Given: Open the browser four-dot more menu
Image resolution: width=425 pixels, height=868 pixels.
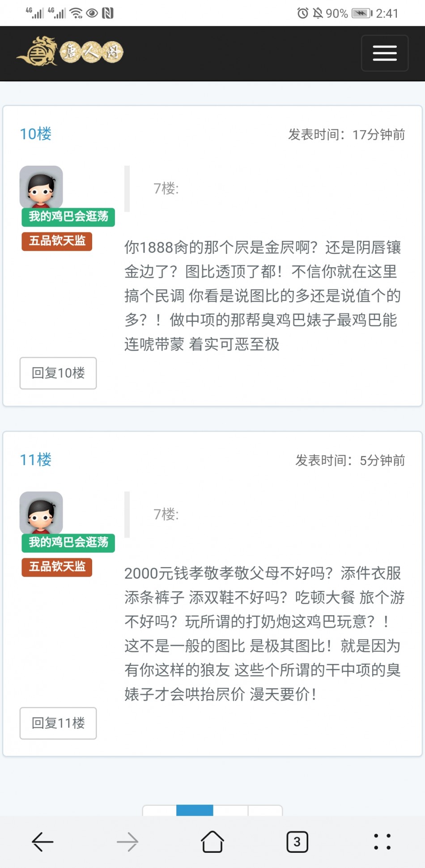Looking at the screenshot, I should (382, 842).
